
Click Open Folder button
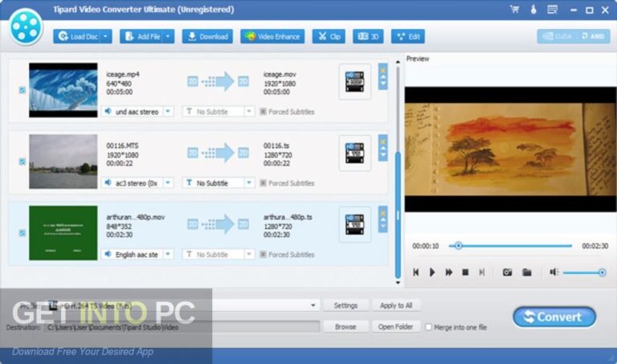pyautogui.click(x=396, y=326)
